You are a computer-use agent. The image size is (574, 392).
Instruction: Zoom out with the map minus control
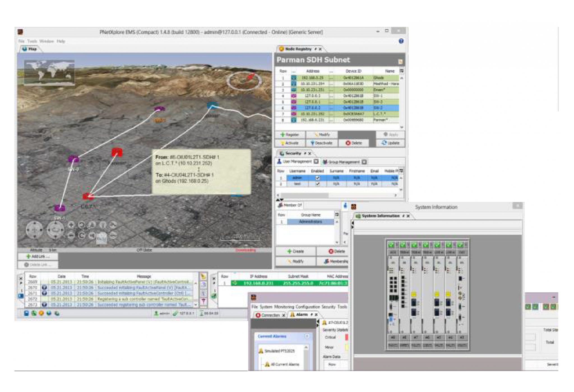pos(71,235)
